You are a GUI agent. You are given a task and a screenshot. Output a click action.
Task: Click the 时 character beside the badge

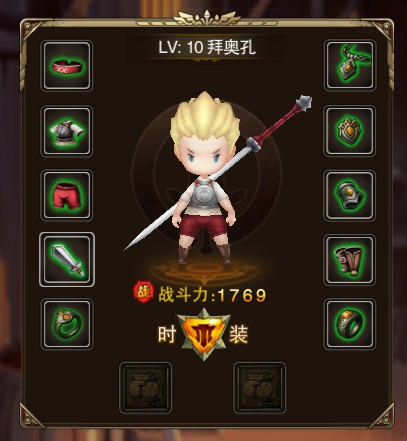(167, 334)
